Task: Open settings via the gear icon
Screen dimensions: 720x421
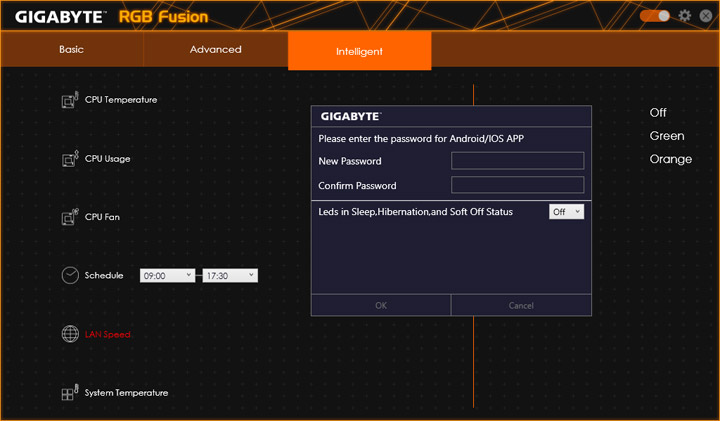Action: pos(685,16)
